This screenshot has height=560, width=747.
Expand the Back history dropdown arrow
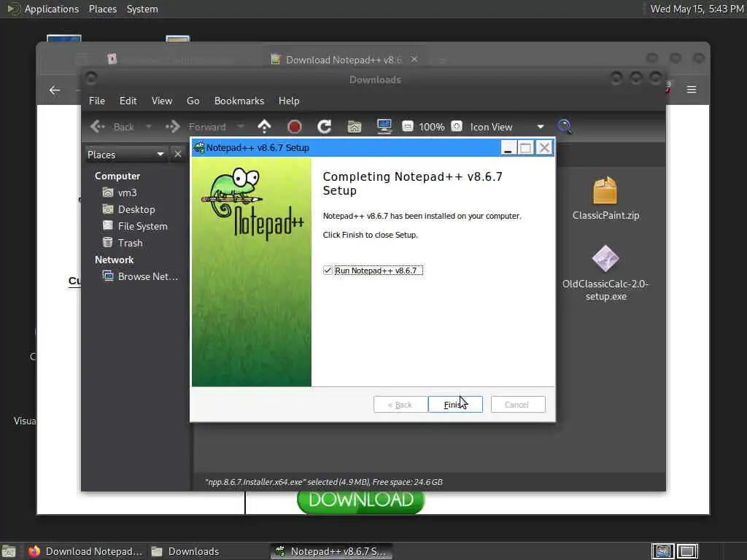(x=149, y=127)
